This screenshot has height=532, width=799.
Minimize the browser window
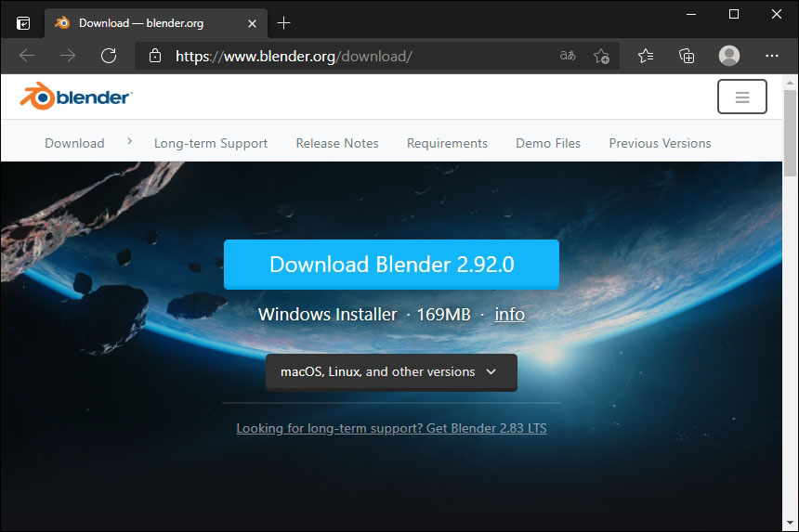click(691, 14)
